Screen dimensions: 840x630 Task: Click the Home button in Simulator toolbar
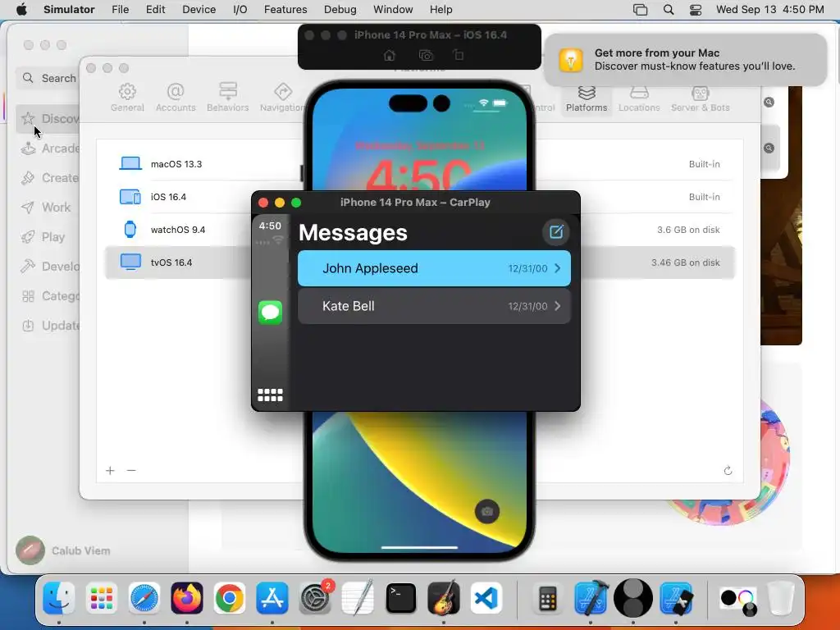click(390, 55)
